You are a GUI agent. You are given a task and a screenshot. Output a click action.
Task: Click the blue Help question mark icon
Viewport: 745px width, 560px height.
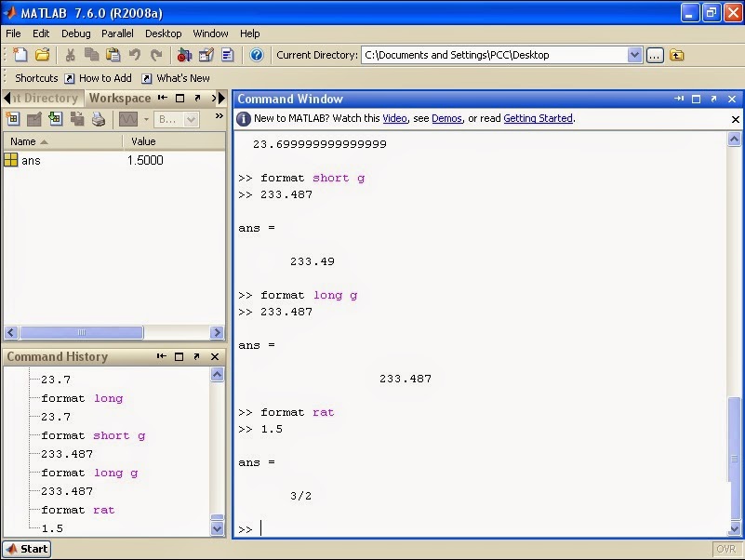pos(257,55)
